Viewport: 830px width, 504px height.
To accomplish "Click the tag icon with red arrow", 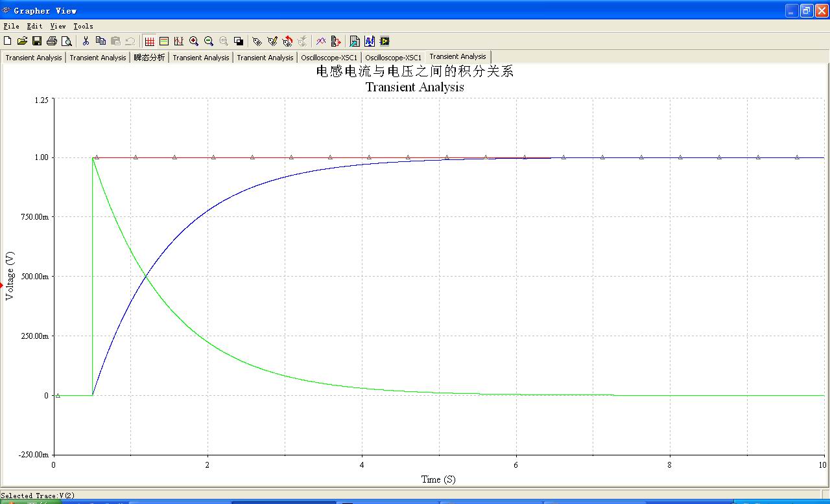I will click(287, 41).
